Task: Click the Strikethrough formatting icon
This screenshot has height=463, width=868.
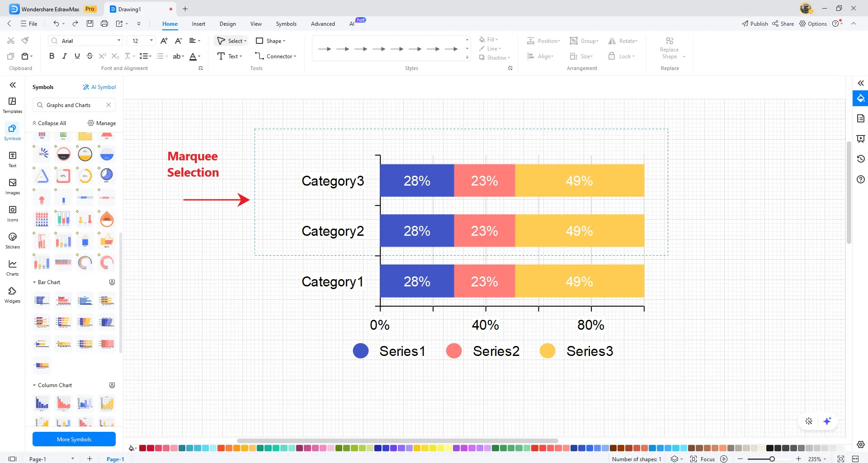Action: click(90, 56)
